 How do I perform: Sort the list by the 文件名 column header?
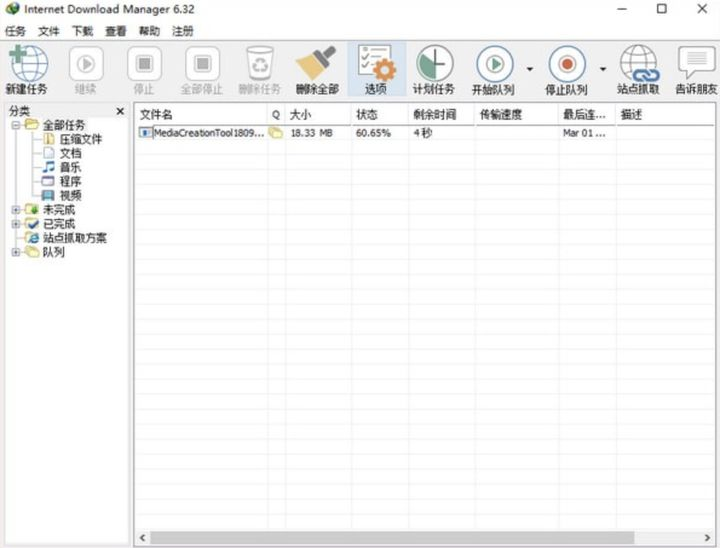point(200,115)
